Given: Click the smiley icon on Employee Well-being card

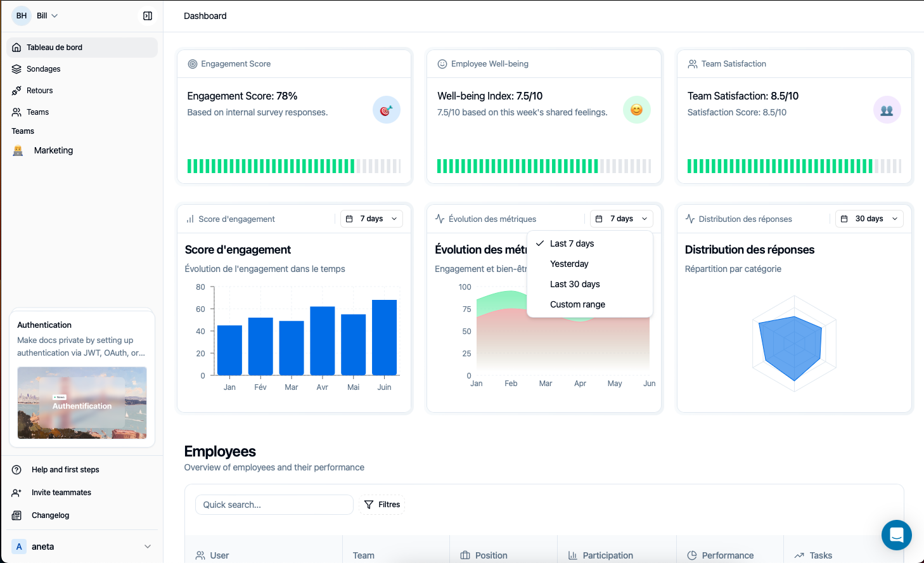Looking at the screenshot, I should tap(636, 109).
